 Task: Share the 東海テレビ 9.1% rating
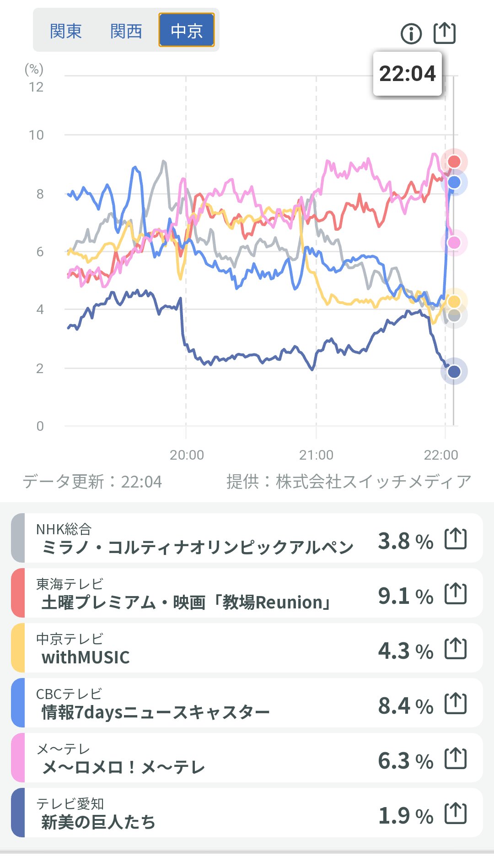pos(456,593)
